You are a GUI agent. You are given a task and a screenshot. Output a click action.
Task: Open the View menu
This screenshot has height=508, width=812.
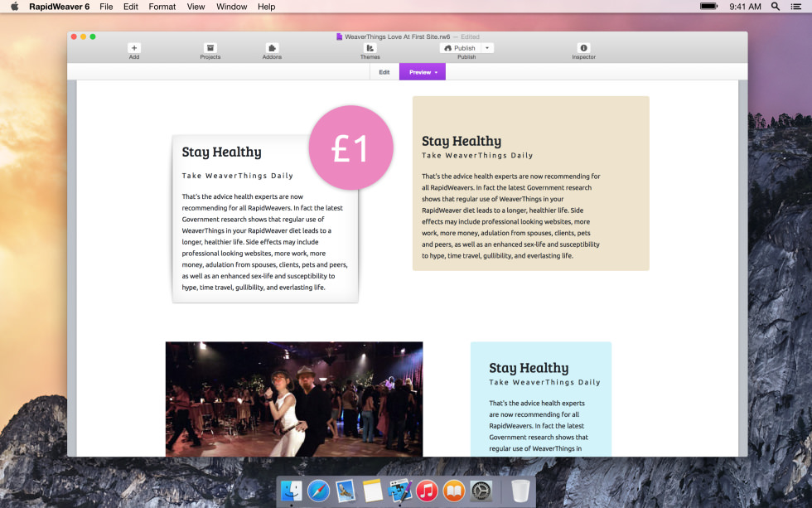[196, 7]
